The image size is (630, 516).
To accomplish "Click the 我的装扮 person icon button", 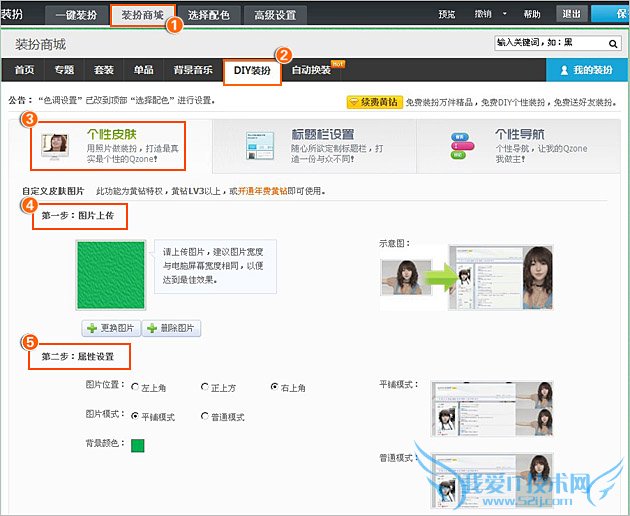I will pyautogui.click(x=586, y=70).
